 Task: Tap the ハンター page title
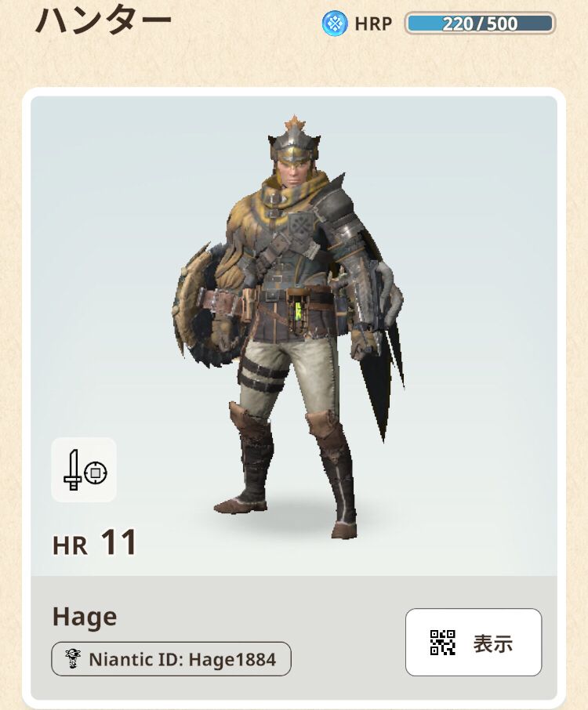tap(103, 21)
